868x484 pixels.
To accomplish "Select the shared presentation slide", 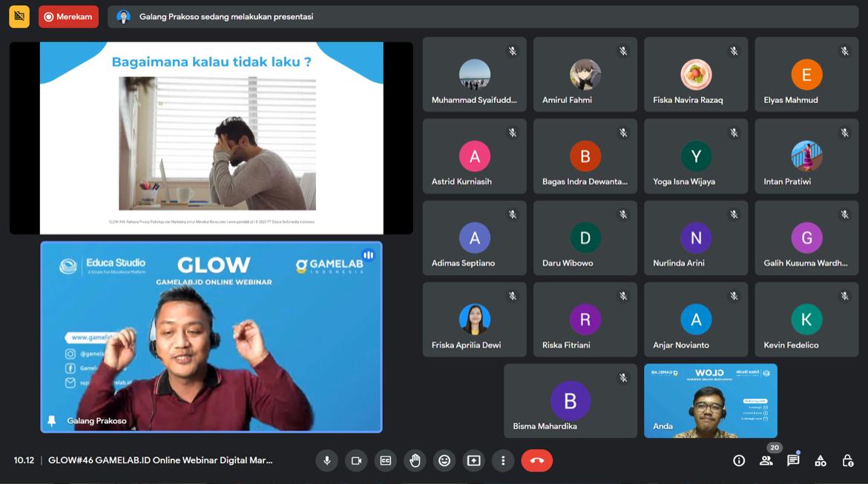I will [x=211, y=138].
